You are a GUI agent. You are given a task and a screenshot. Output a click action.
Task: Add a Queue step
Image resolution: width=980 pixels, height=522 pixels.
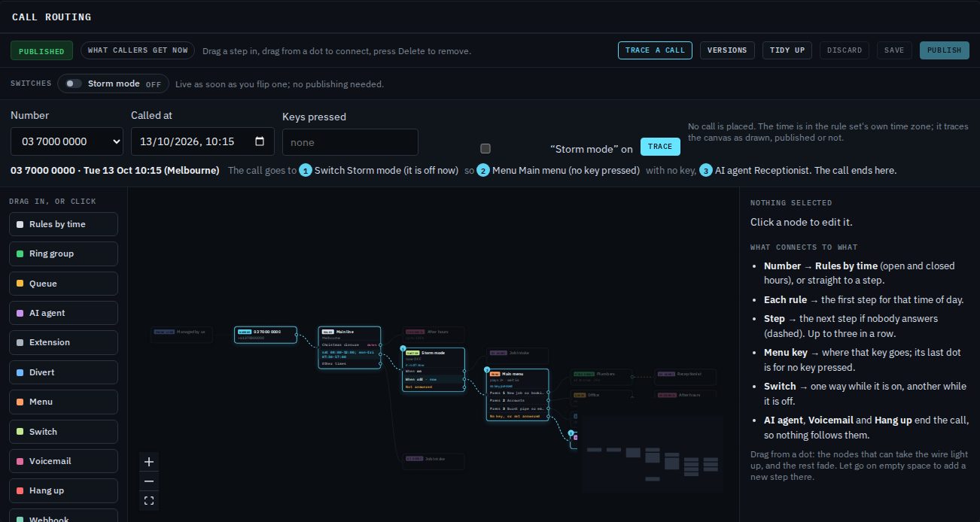click(x=64, y=284)
